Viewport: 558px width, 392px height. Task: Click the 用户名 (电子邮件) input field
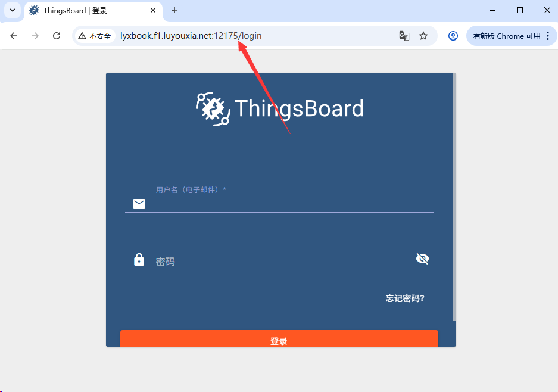tap(292, 204)
